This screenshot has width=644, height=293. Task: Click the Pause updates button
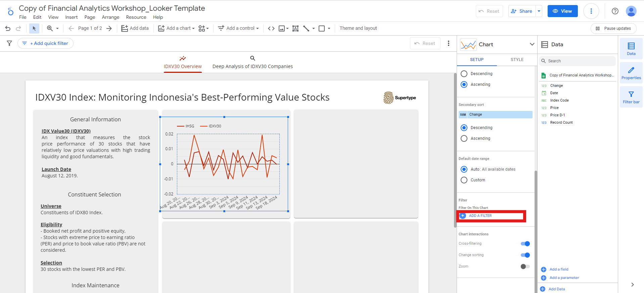tap(613, 28)
